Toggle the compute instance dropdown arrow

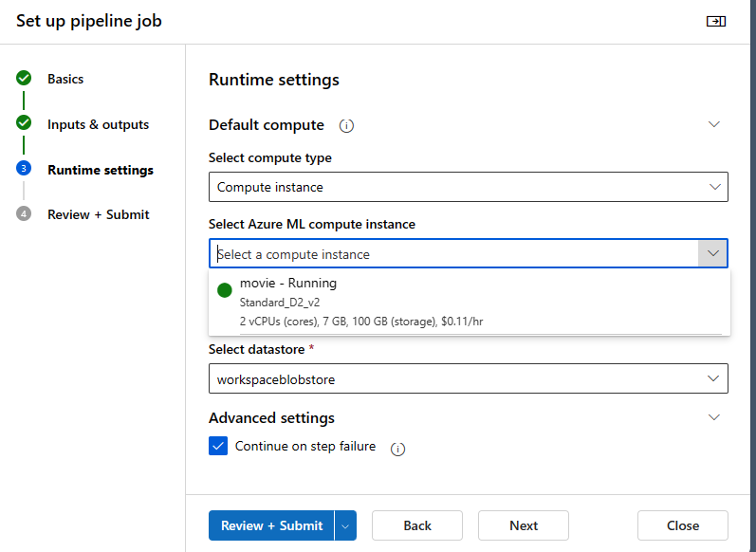point(713,253)
